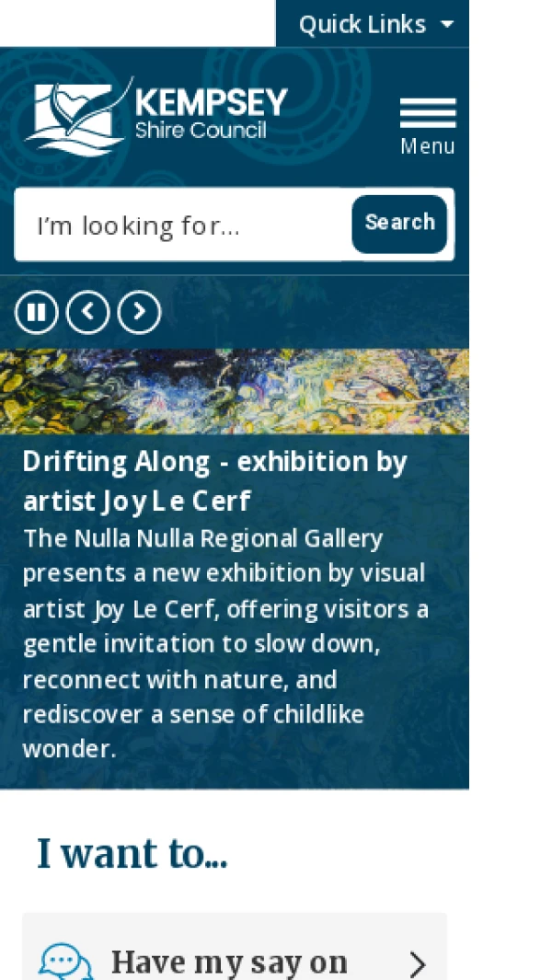
Task: Open the Drifting Along exhibition title link
Action: [x=214, y=462]
